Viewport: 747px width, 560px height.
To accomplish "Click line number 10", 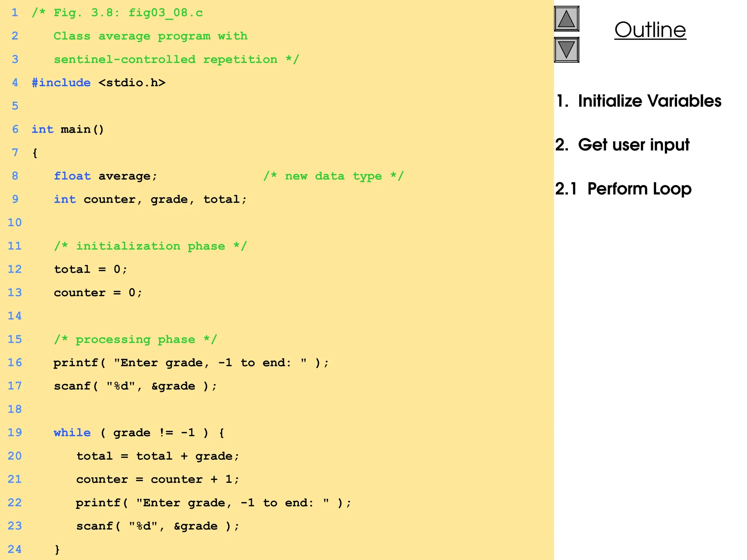I will click(15, 222).
